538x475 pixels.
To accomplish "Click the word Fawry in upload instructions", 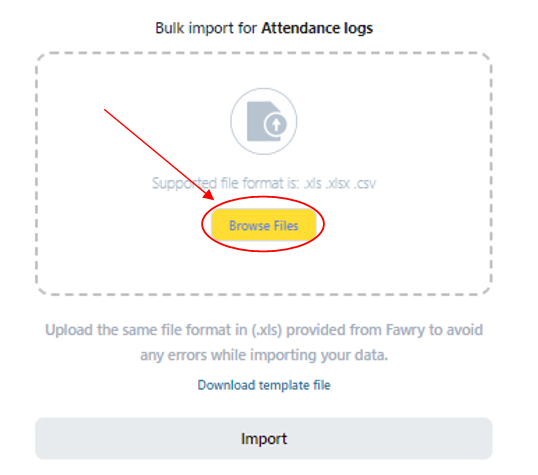I will (406, 330).
